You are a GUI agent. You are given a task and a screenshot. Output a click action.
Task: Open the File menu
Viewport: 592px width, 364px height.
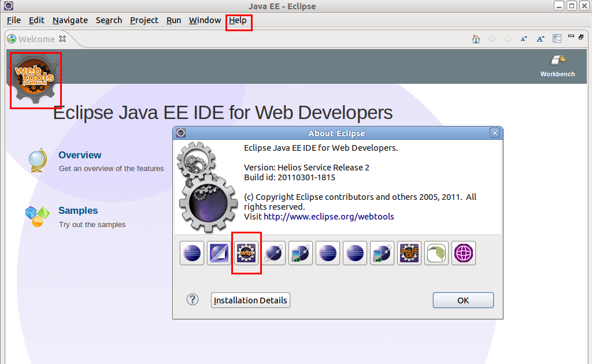14,20
